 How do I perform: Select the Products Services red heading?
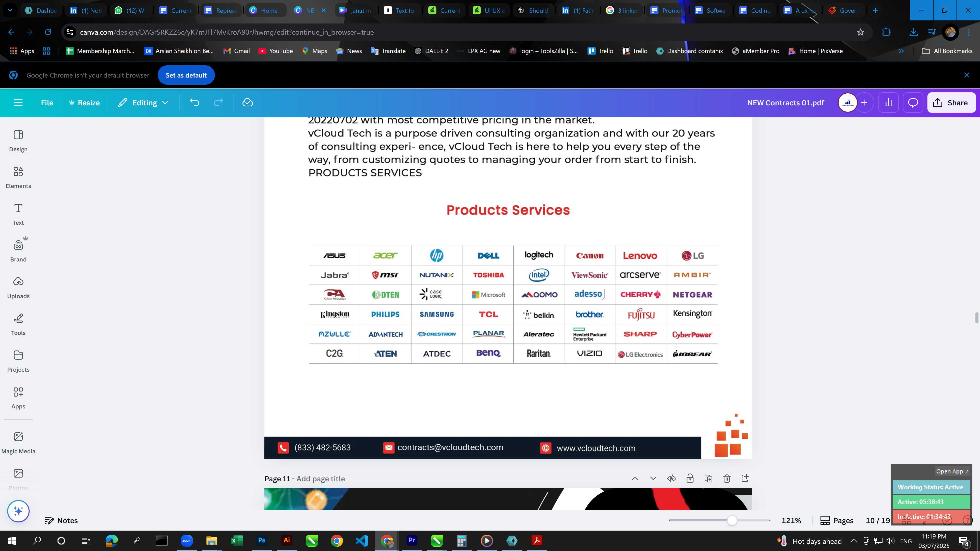508,210
